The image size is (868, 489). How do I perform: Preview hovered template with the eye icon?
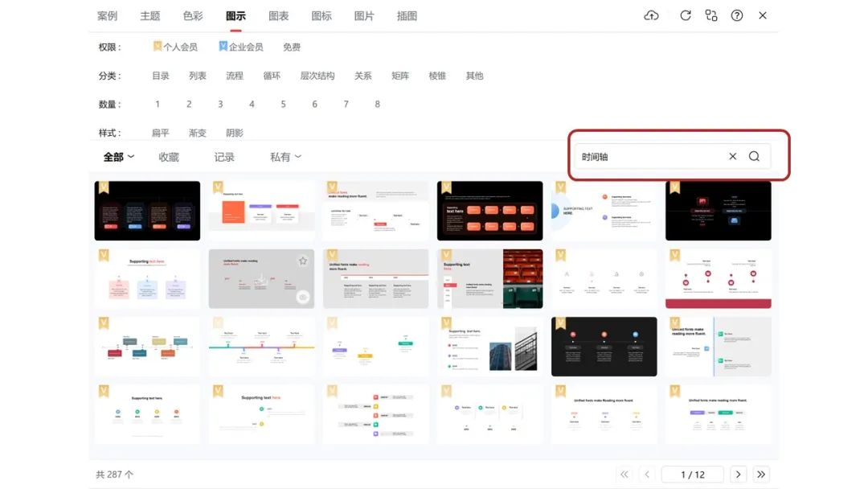click(303, 297)
